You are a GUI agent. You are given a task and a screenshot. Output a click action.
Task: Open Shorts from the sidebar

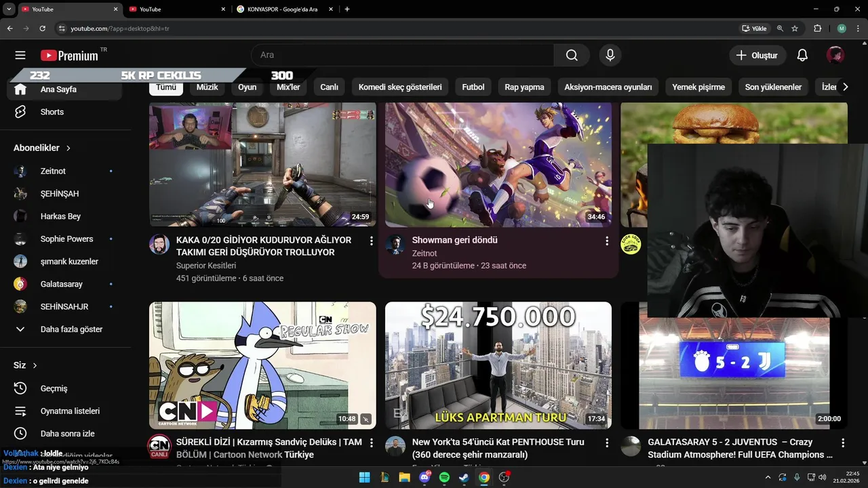(64, 112)
